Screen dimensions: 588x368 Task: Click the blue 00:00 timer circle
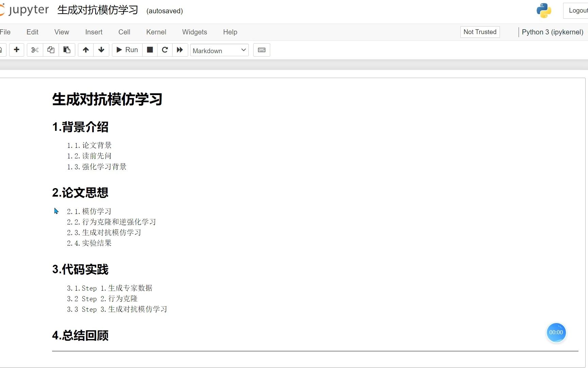[x=556, y=333]
